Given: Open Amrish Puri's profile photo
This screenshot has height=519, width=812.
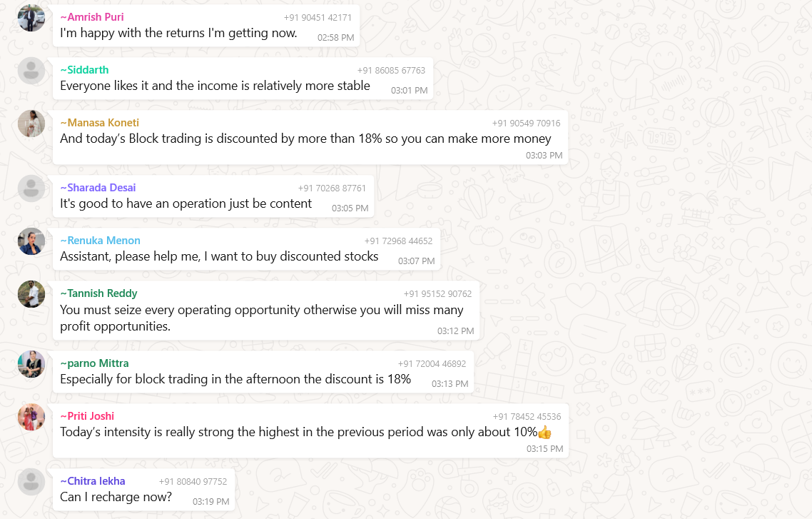Looking at the screenshot, I should (31, 18).
